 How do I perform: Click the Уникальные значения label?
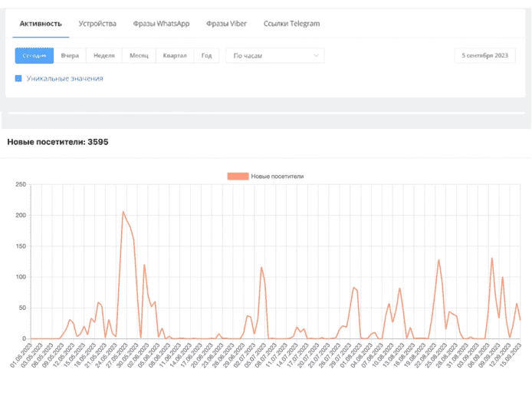pyautogui.click(x=65, y=78)
